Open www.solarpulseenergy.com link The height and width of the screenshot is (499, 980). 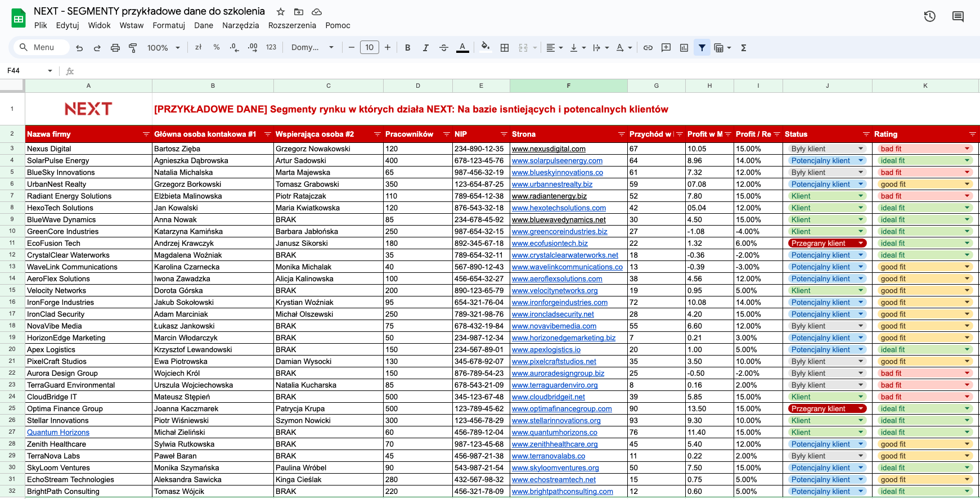tap(557, 160)
